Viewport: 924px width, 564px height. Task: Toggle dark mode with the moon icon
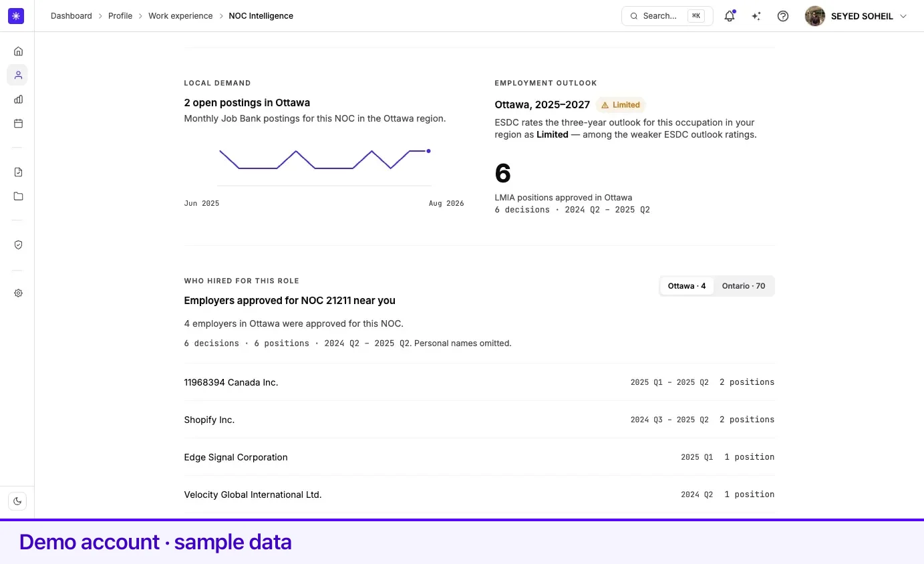point(17,501)
